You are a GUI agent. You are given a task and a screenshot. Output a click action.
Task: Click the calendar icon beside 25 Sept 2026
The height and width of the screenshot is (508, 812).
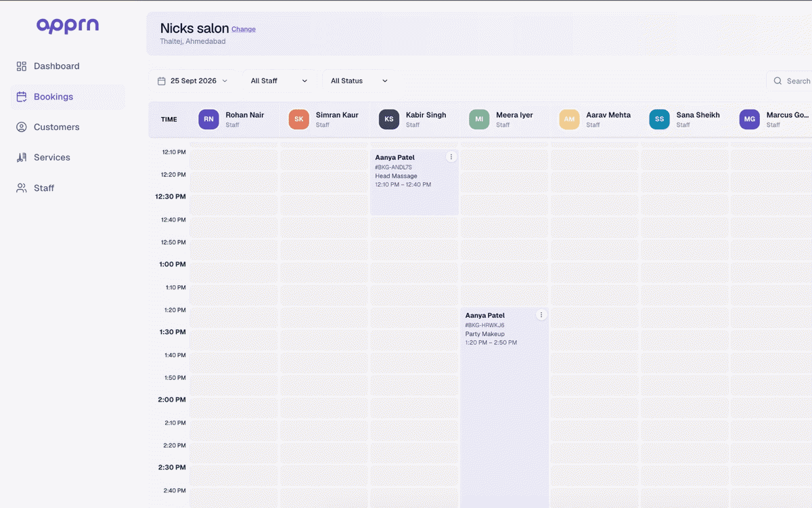(162, 81)
